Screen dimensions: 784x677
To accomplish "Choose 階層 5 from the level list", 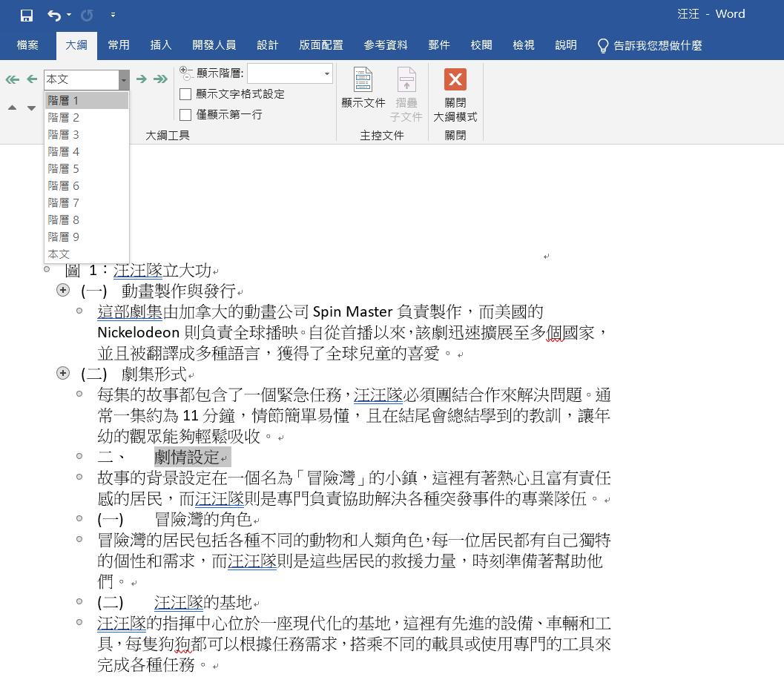I will point(87,168).
